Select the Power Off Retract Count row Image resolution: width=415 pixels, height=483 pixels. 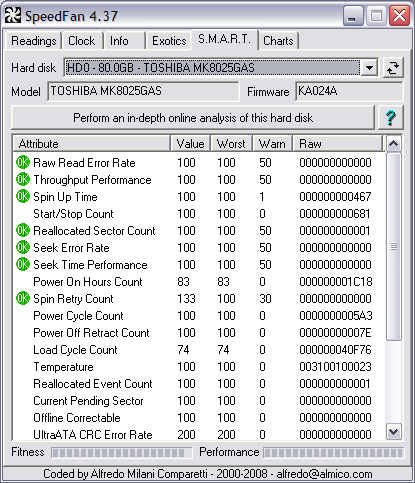click(199, 332)
